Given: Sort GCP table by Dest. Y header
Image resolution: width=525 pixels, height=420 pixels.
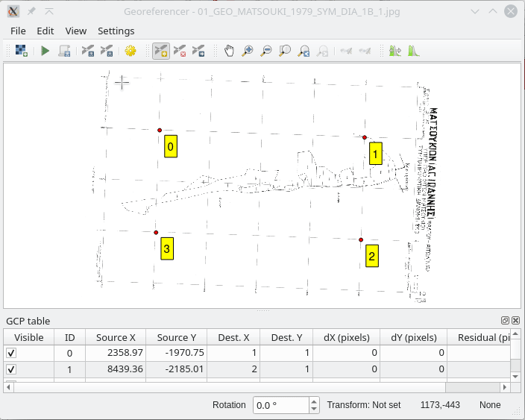Looking at the screenshot, I should point(286,337).
